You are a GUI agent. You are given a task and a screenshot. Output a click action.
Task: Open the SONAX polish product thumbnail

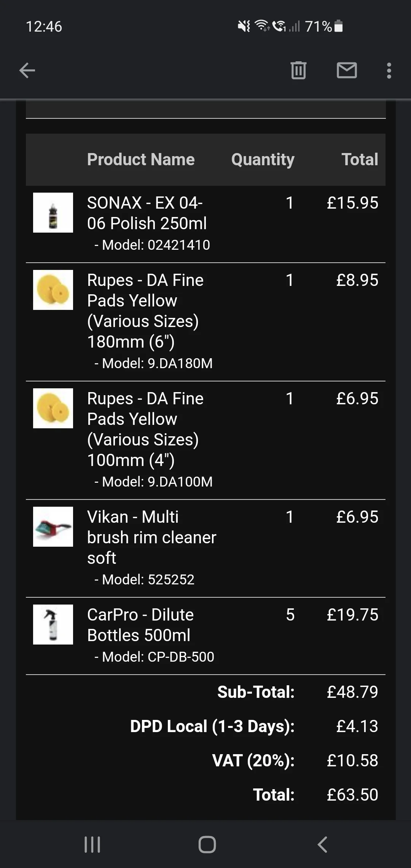point(53,212)
